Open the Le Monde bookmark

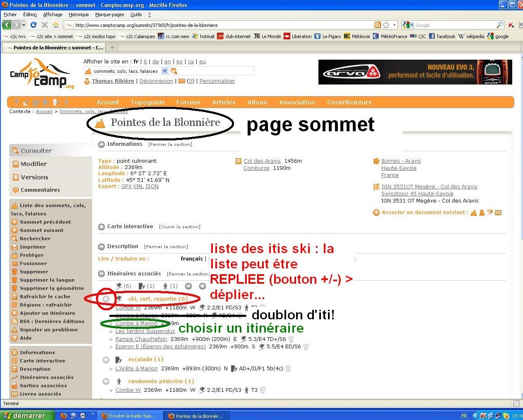point(268,36)
